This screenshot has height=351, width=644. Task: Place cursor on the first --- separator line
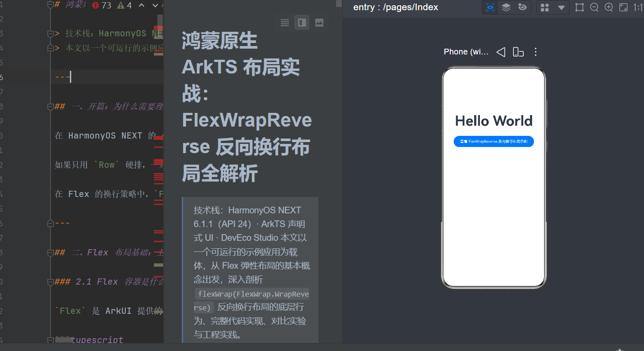(x=62, y=77)
